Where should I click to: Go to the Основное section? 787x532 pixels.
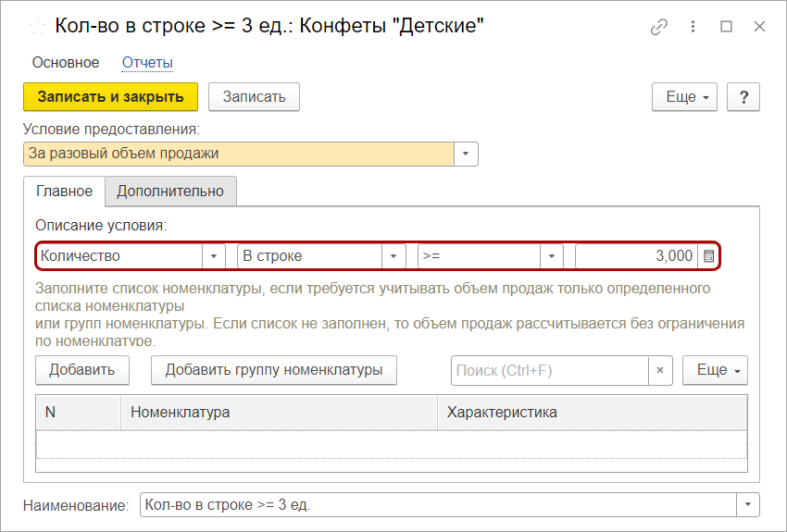(66, 63)
